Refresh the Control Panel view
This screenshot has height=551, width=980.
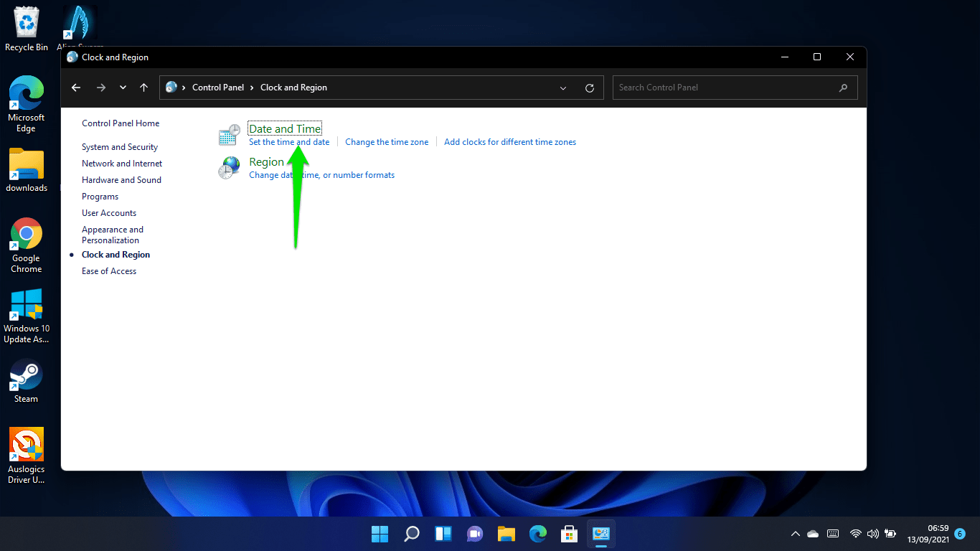(x=590, y=88)
